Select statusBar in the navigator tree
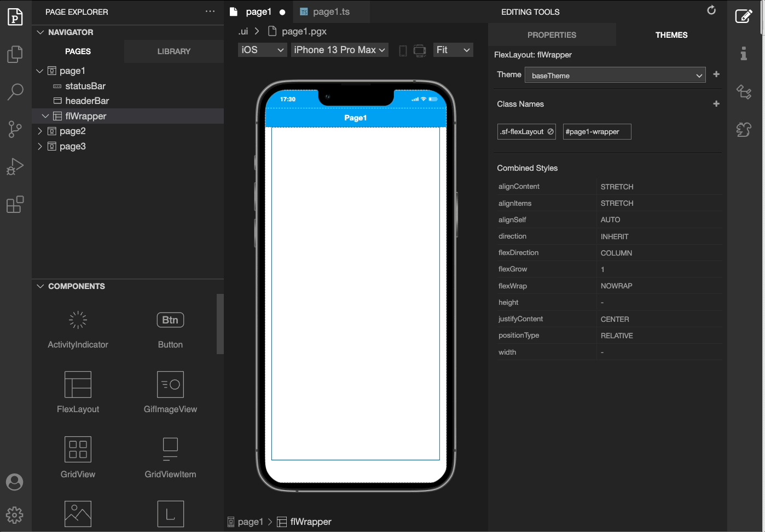The width and height of the screenshot is (765, 532). click(x=85, y=86)
